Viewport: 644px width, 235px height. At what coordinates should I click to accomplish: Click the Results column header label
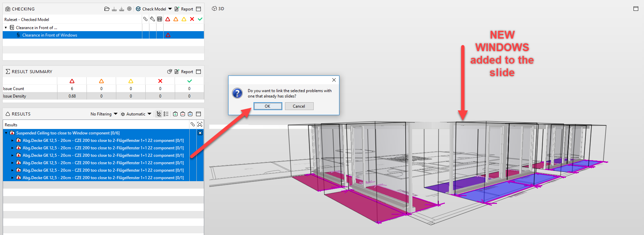click(11, 125)
